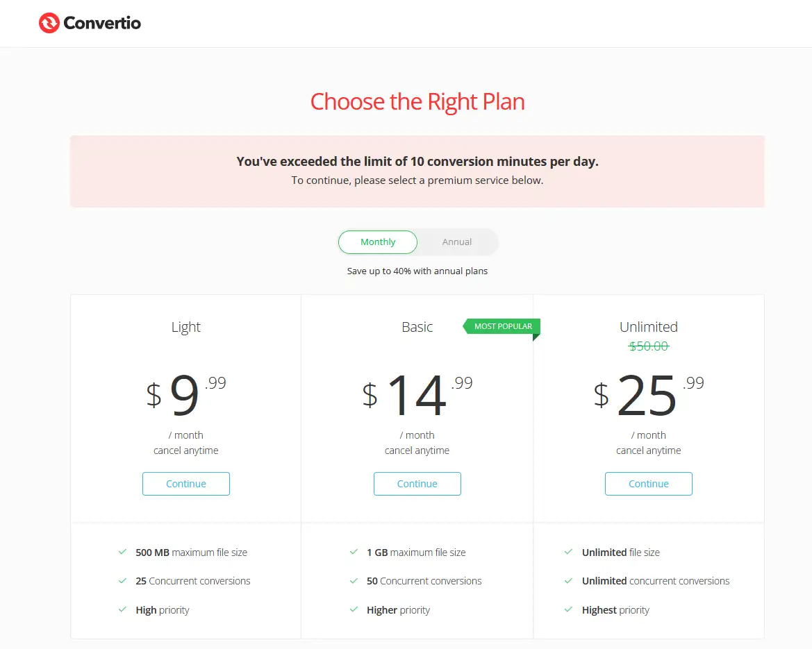This screenshot has width=812, height=649.
Task: Click the Unlimited plan title
Action: (x=649, y=327)
